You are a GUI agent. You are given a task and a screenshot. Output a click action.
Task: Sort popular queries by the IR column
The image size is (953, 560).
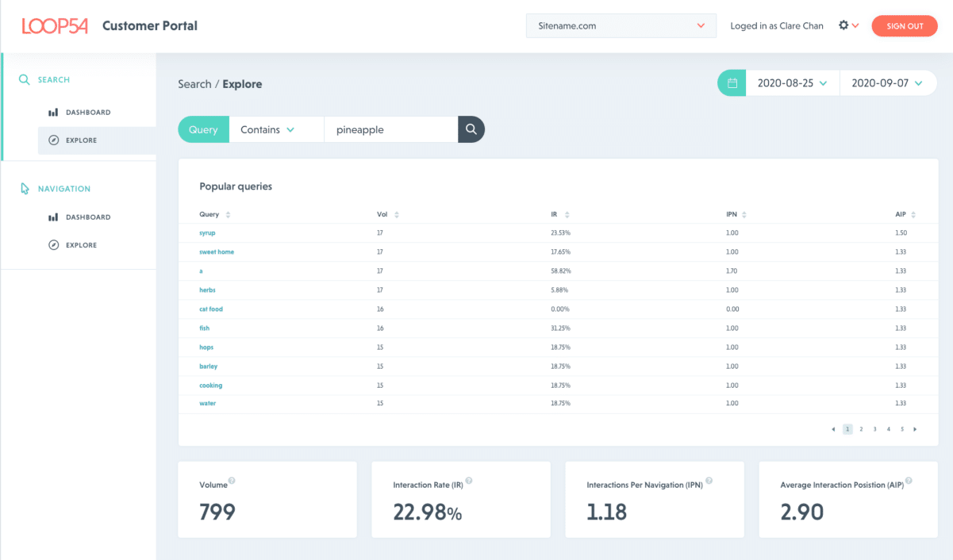(x=567, y=215)
